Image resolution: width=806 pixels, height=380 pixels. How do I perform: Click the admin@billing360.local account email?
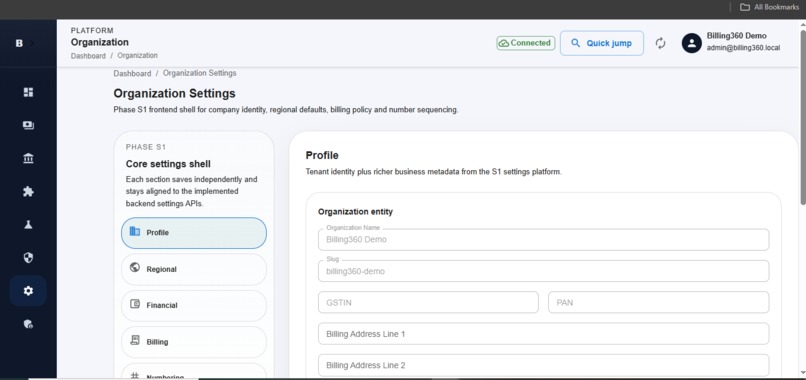[743, 48]
